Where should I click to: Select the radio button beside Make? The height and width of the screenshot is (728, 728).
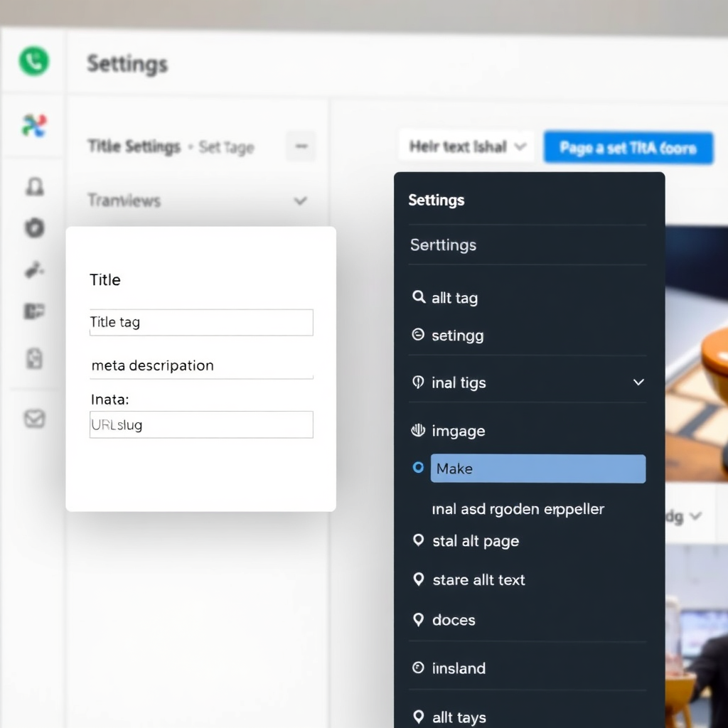coord(418,468)
